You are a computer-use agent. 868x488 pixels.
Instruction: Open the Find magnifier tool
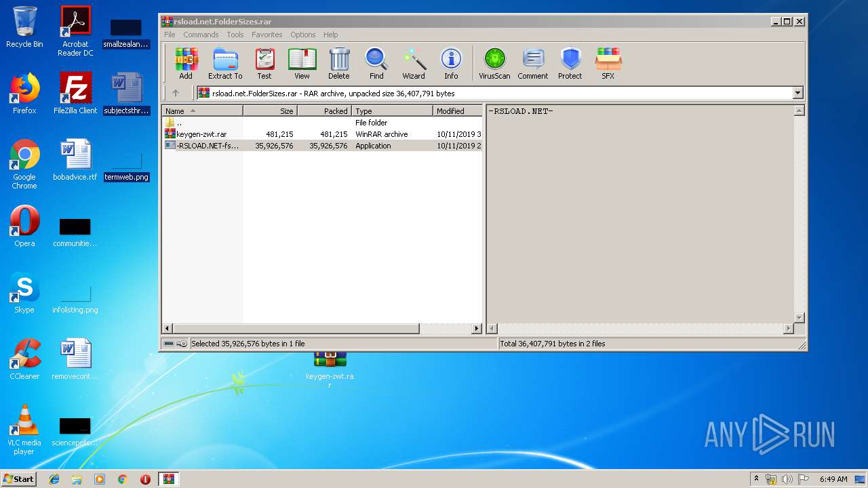(x=376, y=64)
